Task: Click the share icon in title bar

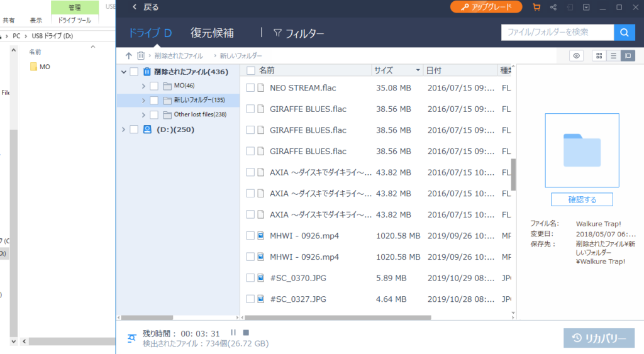Action: coord(553,7)
